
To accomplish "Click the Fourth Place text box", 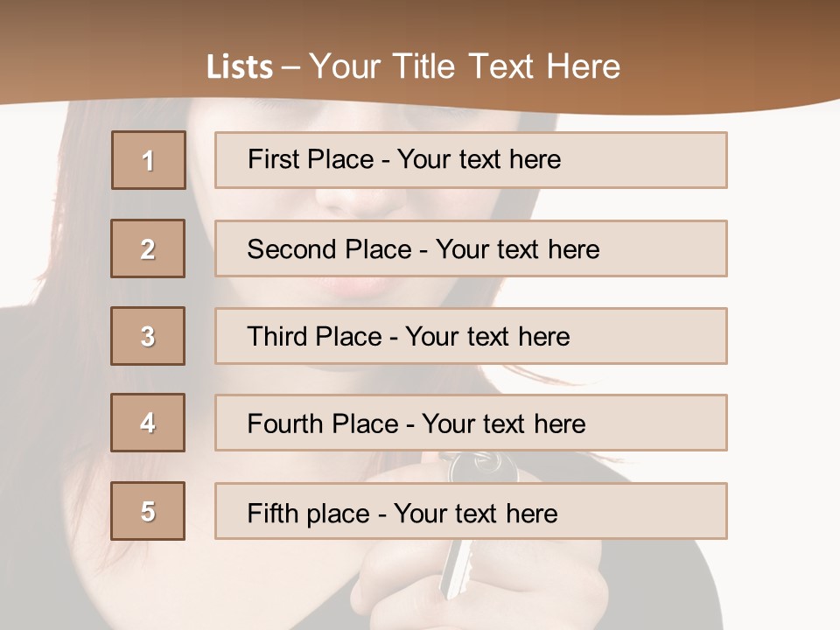I will tap(471, 423).
